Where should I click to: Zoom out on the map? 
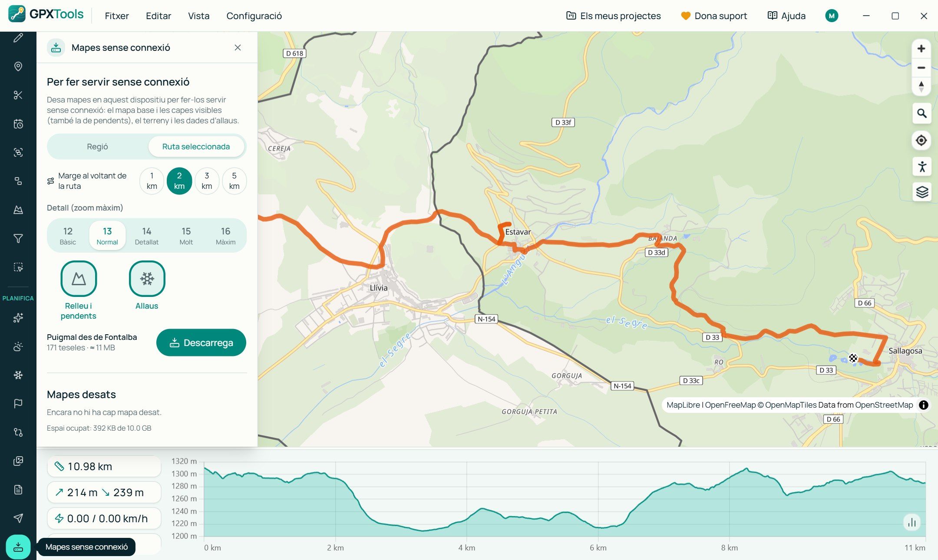[x=921, y=68]
